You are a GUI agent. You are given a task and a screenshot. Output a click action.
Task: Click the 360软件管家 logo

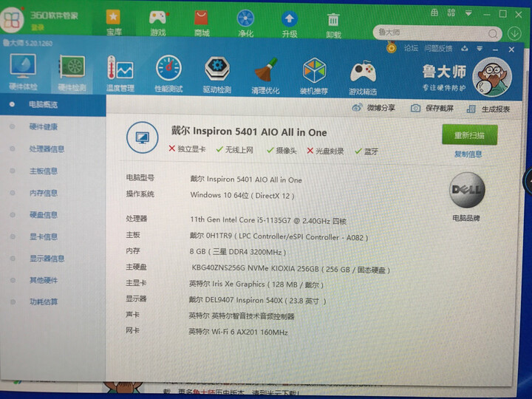tap(13, 19)
